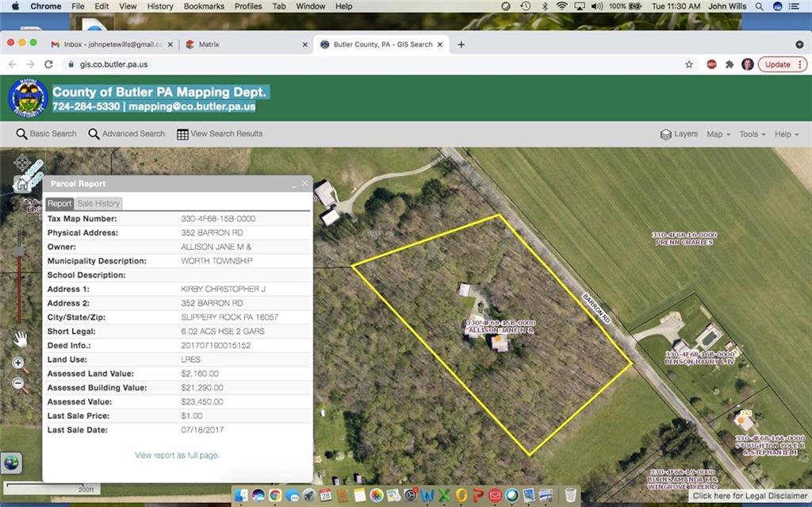Open View Search Results table

click(x=220, y=134)
